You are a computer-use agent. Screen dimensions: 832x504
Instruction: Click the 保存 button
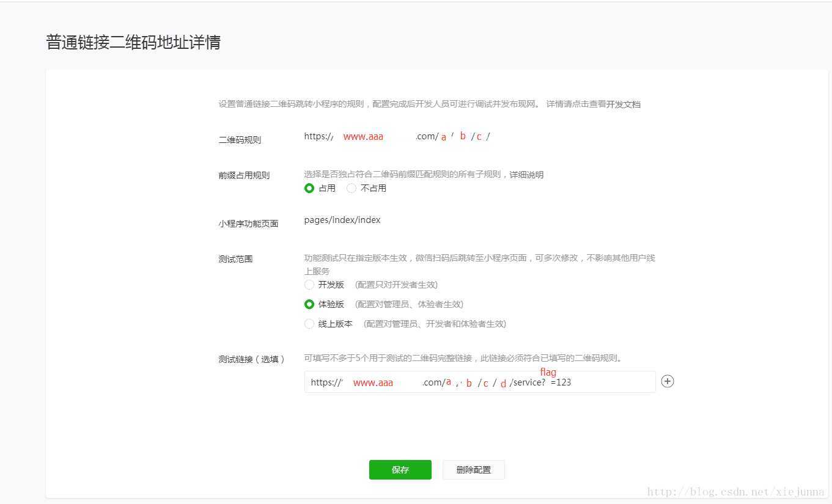pos(400,470)
